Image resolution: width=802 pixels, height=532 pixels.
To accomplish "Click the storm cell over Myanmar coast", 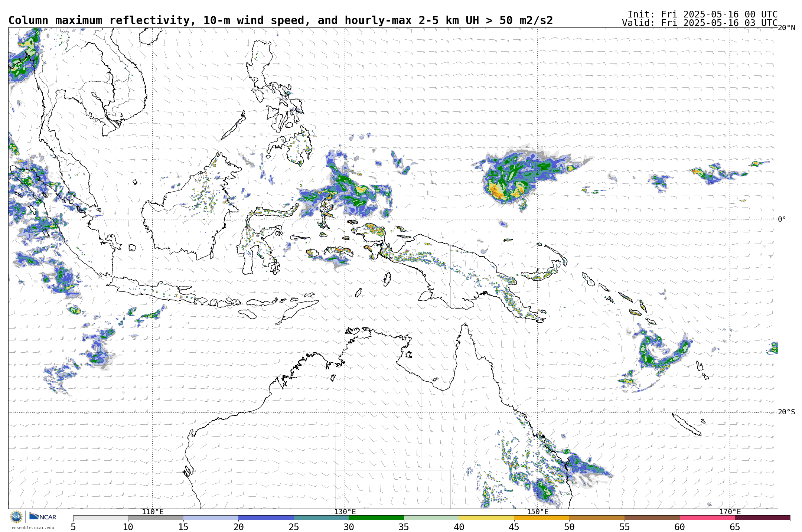I will coord(23,56).
